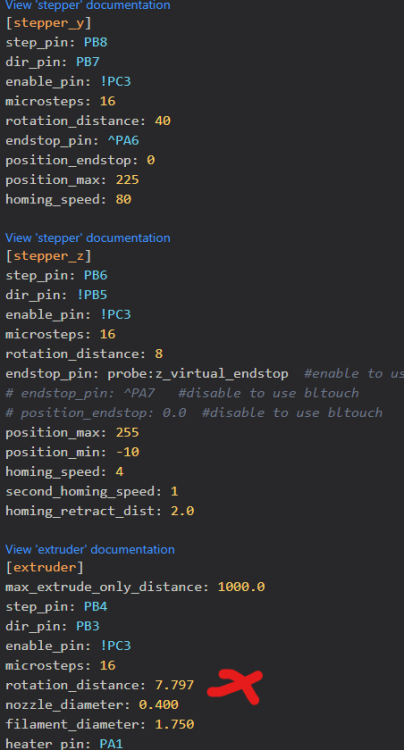Place cursor on rotation_distance value 40
Image resolution: width=404 pixels, height=750 pixels.
coord(163,121)
